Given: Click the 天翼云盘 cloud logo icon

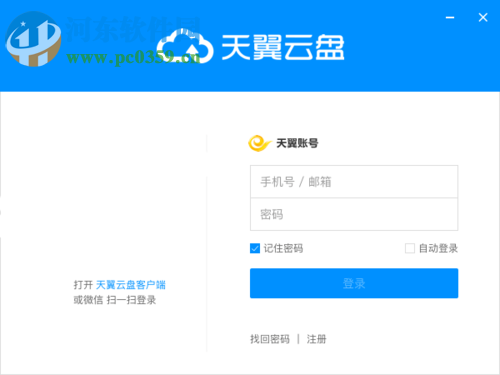Looking at the screenshot, I should 185,47.
